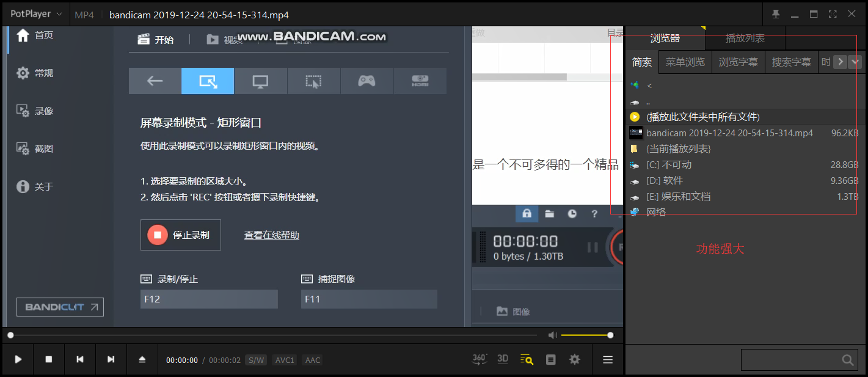Toggle 360° video mode

tap(480, 359)
